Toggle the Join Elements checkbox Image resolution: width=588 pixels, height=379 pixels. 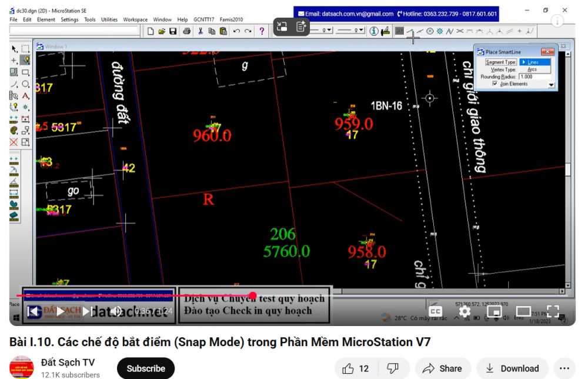coord(494,84)
